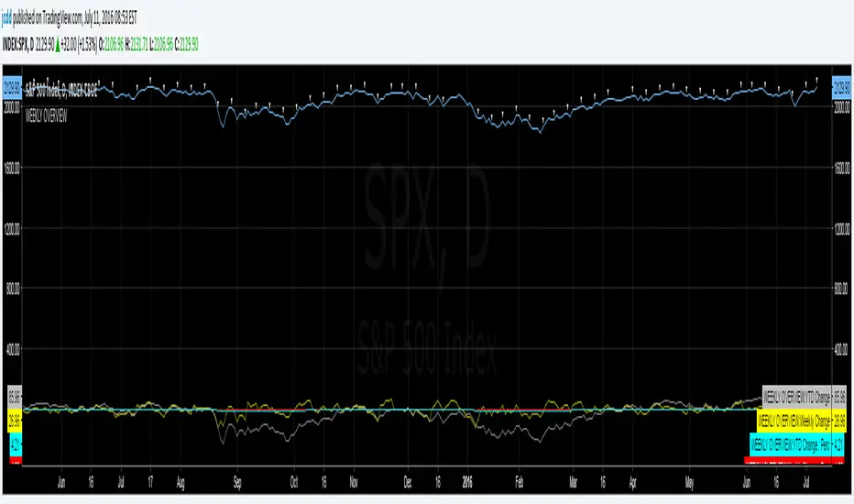Click the cyan YTD Change Perc 4.21 label
The width and height of the screenshot is (854, 504).
(x=797, y=444)
